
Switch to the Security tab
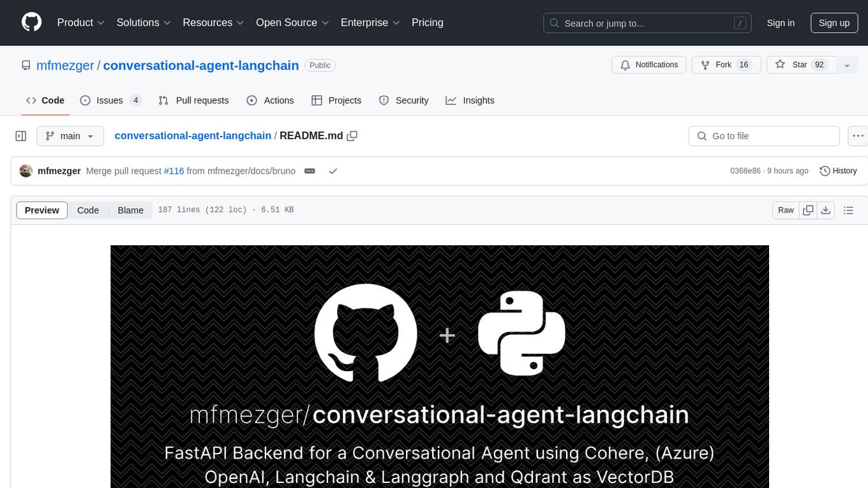coord(403,100)
